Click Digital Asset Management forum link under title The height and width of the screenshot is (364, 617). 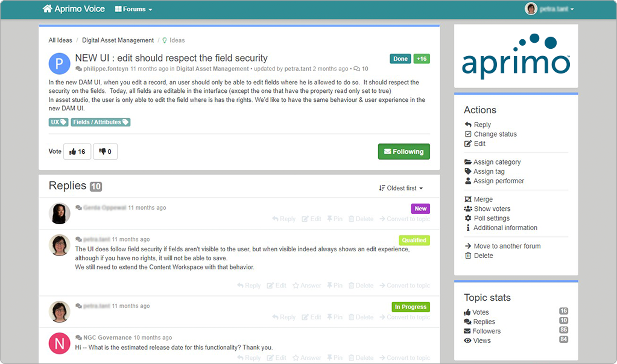[x=212, y=69]
